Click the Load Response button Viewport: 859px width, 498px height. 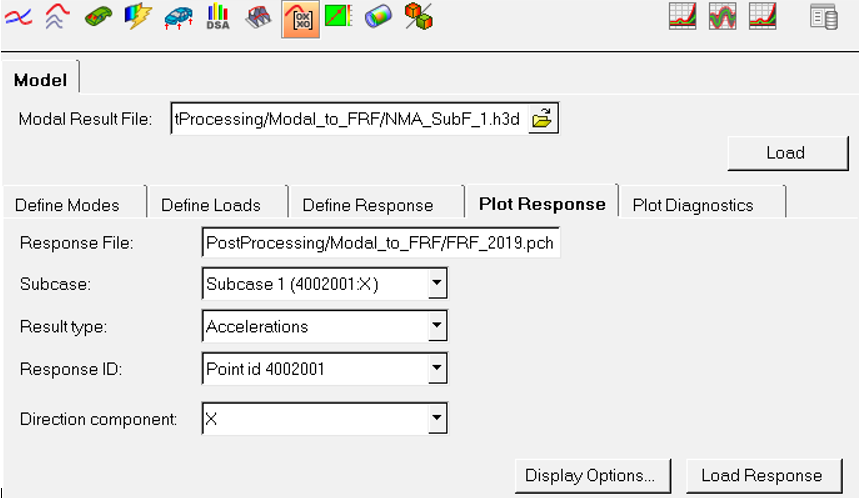[762, 475]
